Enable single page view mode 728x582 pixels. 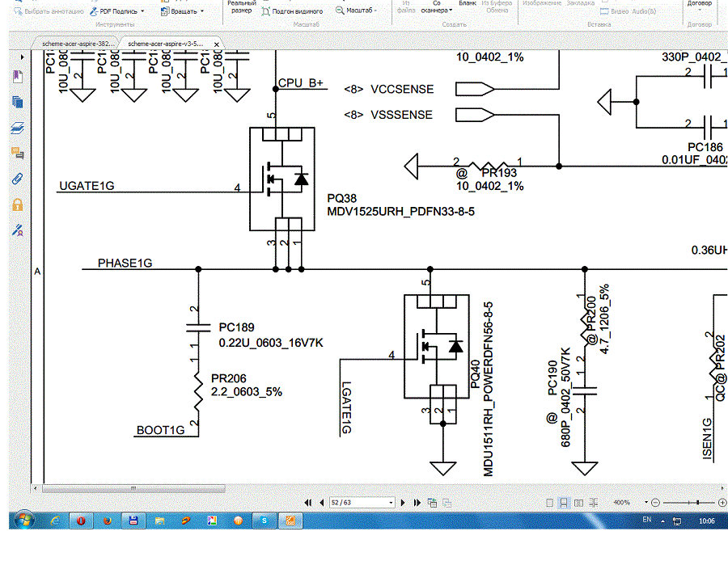click(x=550, y=503)
